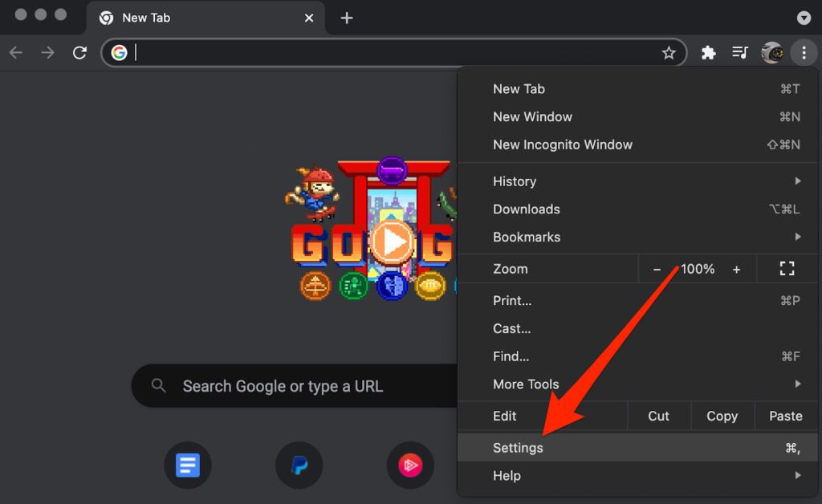The width and height of the screenshot is (822, 504).
Task: Open a new tab with the plus button
Action: [347, 18]
